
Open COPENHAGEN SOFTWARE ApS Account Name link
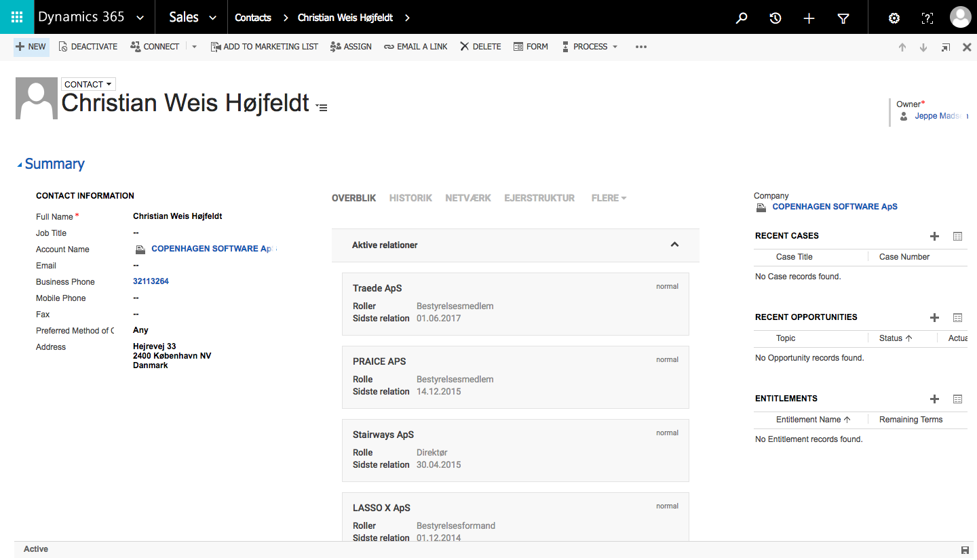coord(213,249)
